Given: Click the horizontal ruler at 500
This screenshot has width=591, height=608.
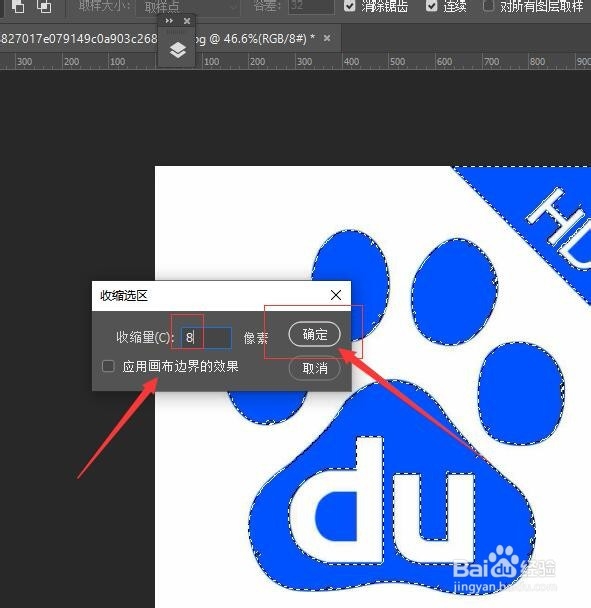Looking at the screenshot, I should point(397,62).
